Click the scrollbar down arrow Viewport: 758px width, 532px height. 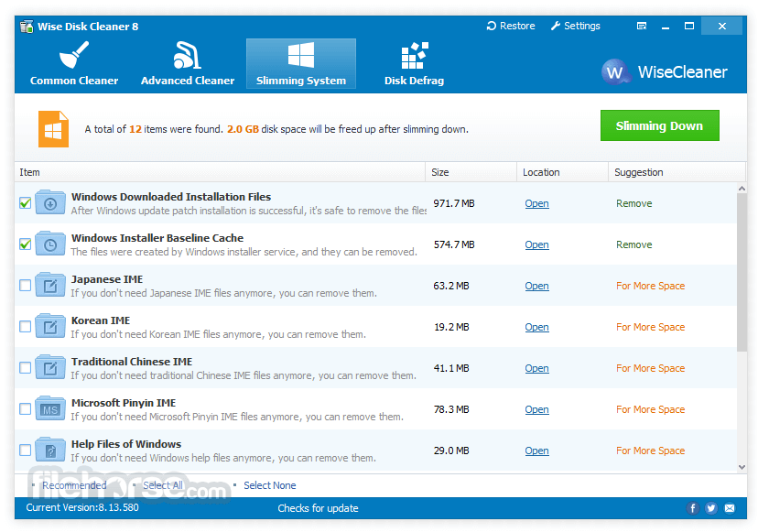(742, 467)
